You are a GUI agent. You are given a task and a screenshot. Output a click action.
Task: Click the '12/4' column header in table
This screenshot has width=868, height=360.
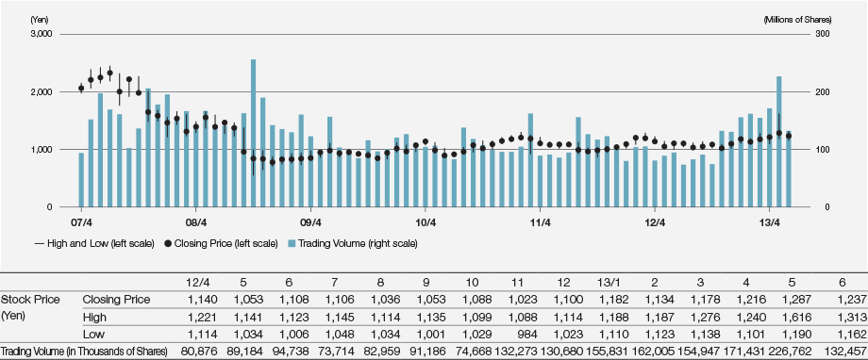[198, 282]
